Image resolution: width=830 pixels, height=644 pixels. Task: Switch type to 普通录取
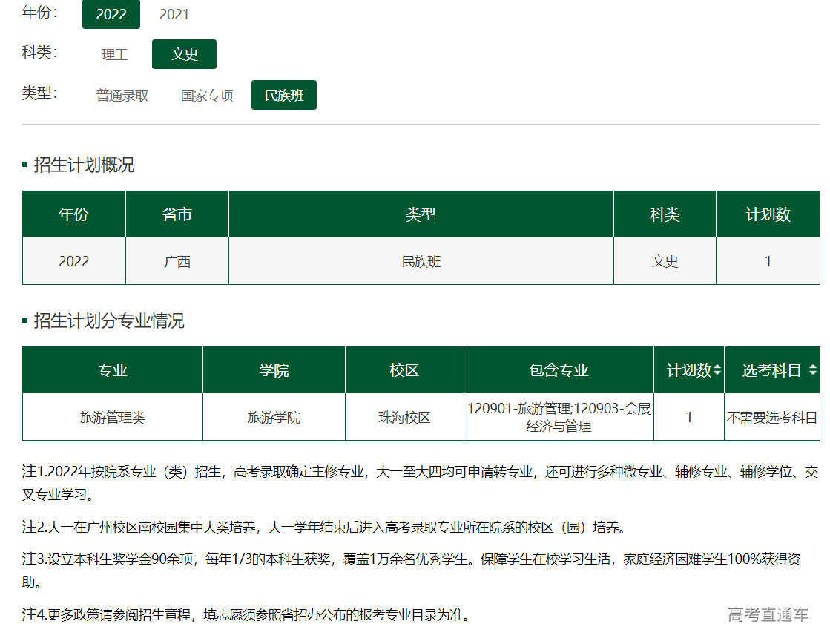point(122,96)
